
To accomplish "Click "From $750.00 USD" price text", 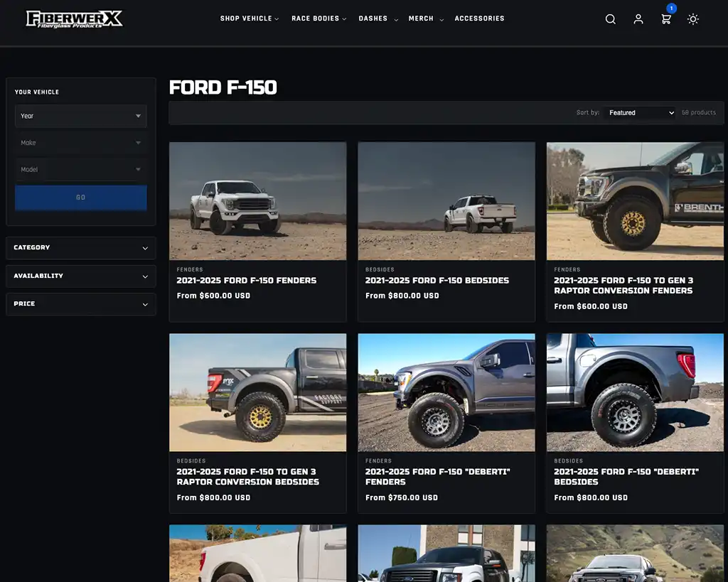I will click(x=402, y=497).
